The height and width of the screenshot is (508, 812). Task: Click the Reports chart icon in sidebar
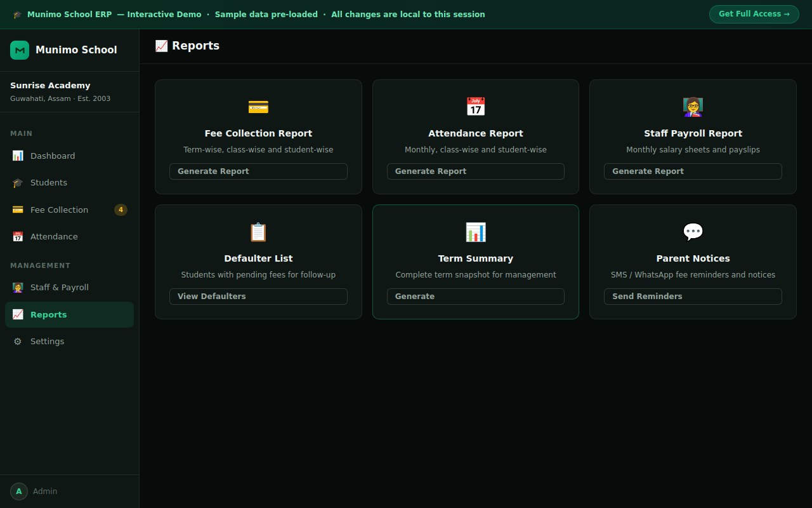click(x=18, y=314)
